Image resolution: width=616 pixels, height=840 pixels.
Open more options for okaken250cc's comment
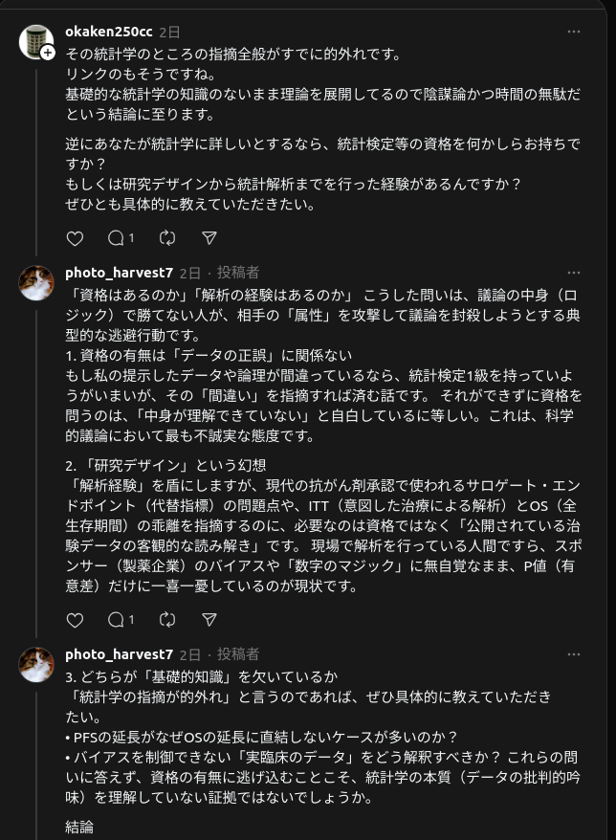tap(573, 32)
